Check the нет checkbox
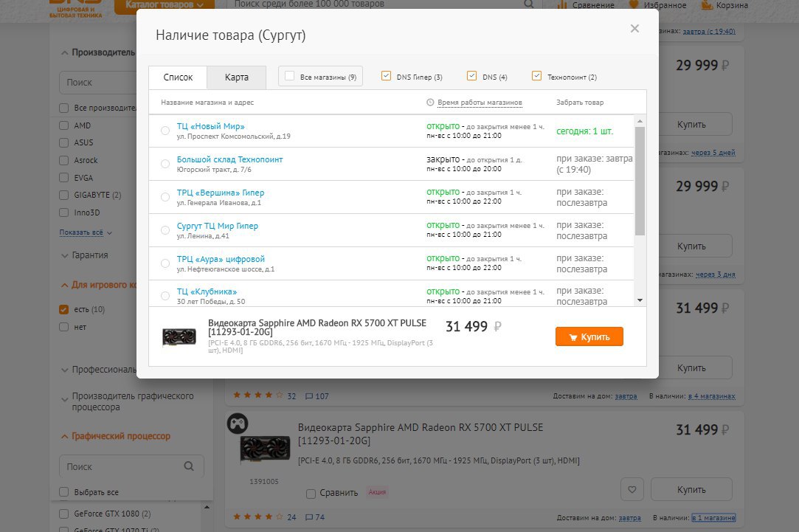This screenshot has height=532, width=799. point(63,327)
